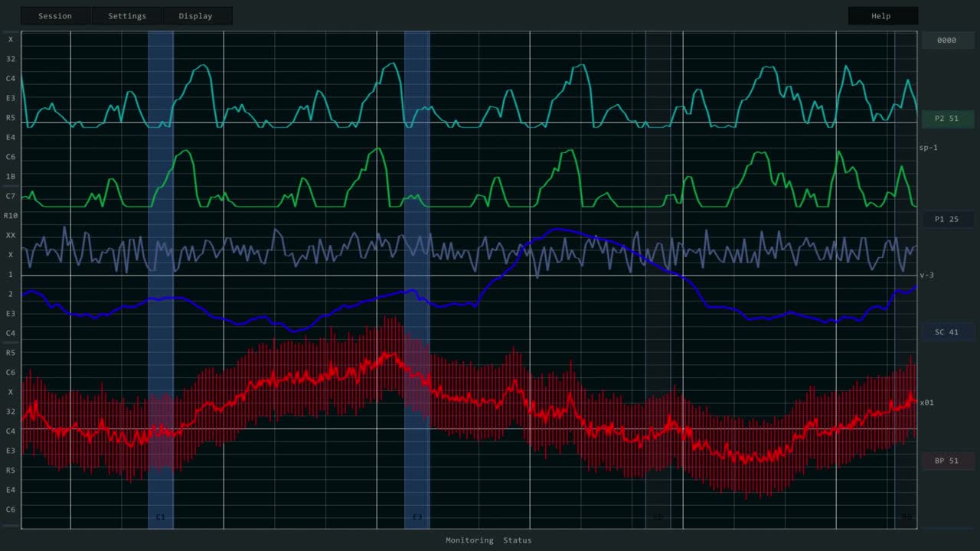This screenshot has height=551, width=980.
Task: Open the Session menu
Action: tap(55, 16)
